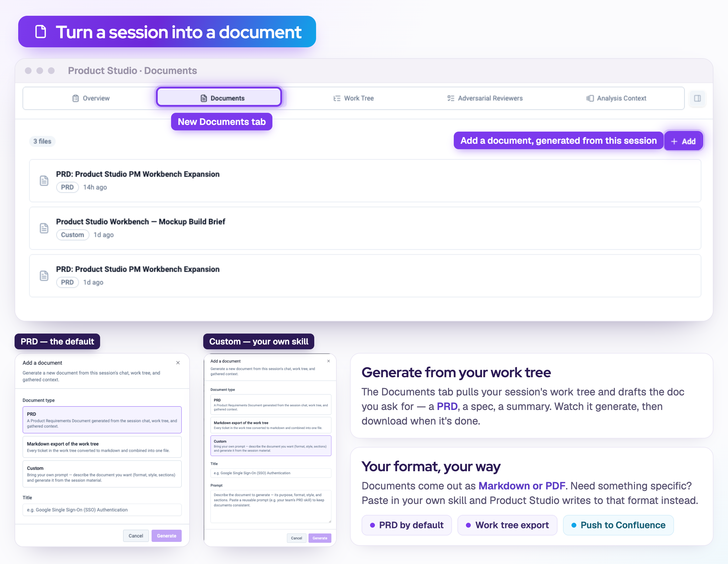Select Custom document type in PRD default dialog
The height and width of the screenshot is (564, 728).
tap(102, 474)
